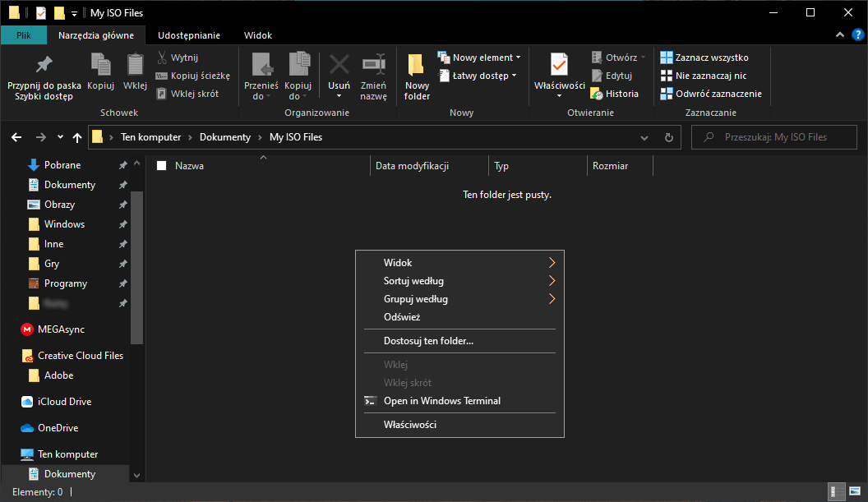Switch to the large icons view toggle
The width and height of the screenshot is (868, 502).
(x=854, y=491)
